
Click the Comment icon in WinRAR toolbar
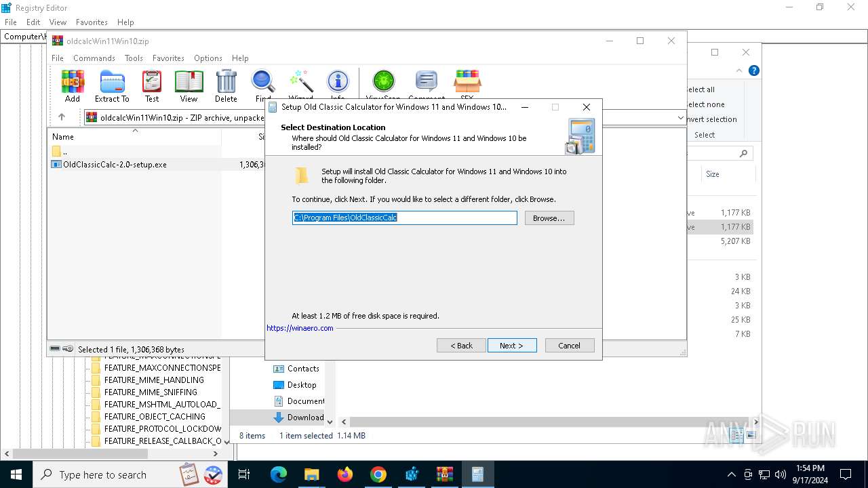427,82
